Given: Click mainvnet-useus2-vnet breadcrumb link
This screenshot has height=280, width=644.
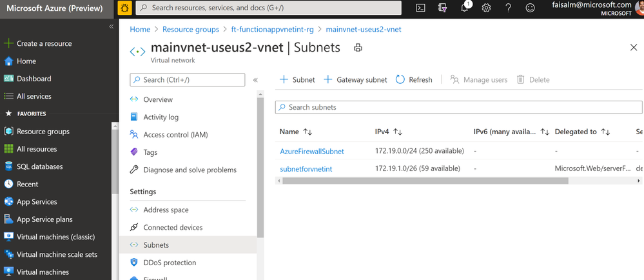Looking at the screenshot, I should click(364, 30).
